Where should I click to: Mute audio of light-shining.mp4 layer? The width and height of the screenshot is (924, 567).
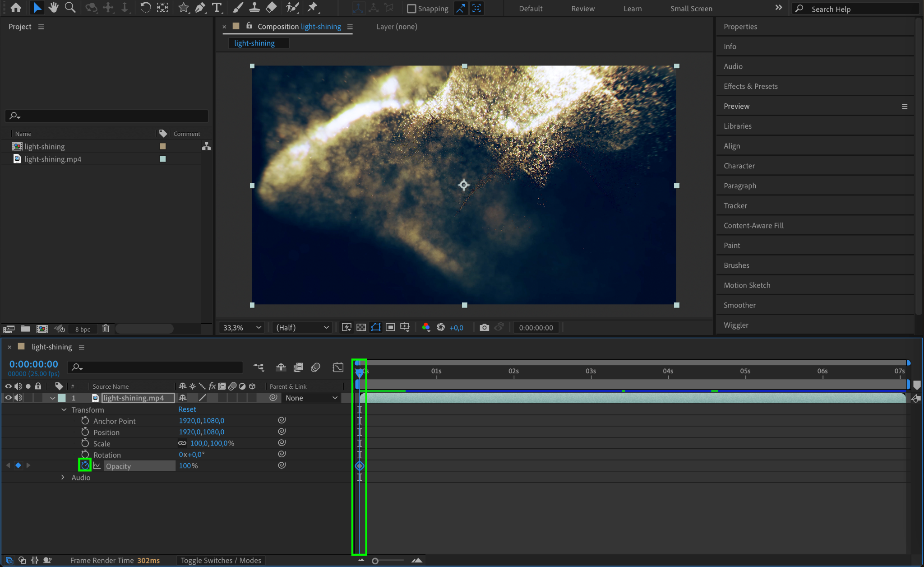click(18, 398)
